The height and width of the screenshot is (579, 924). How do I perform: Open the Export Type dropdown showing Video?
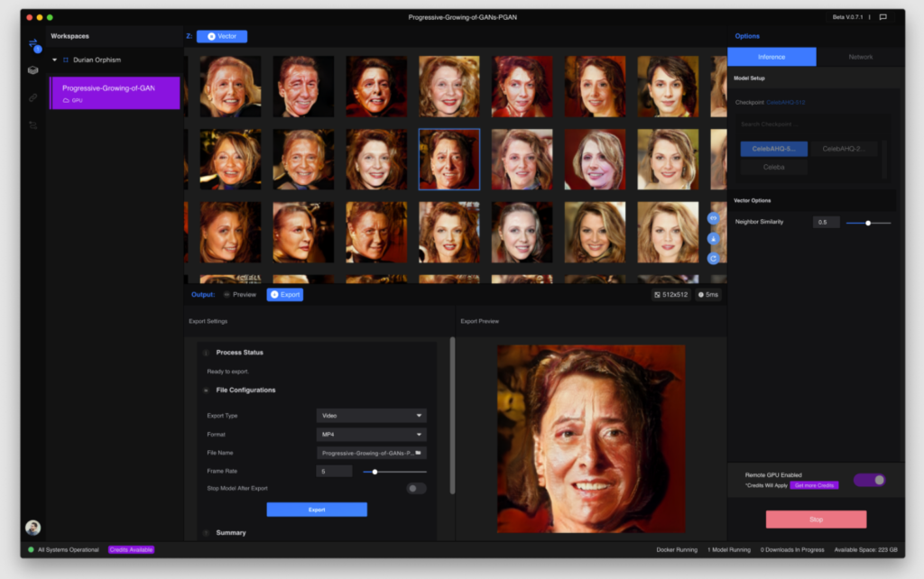click(371, 416)
